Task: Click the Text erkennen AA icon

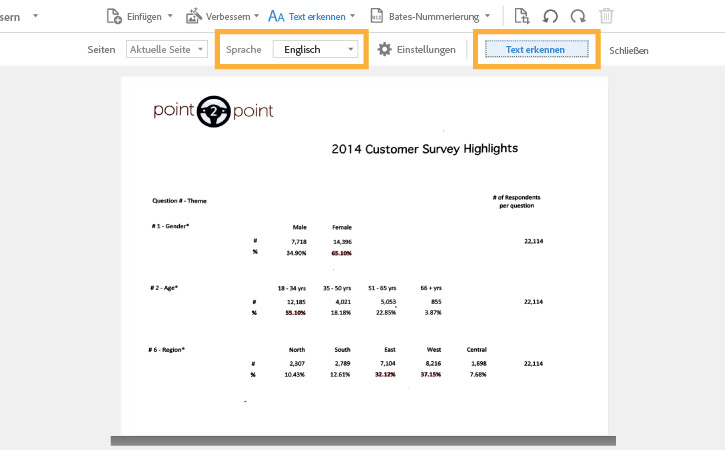Action: pyautogui.click(x=276, y=17)
